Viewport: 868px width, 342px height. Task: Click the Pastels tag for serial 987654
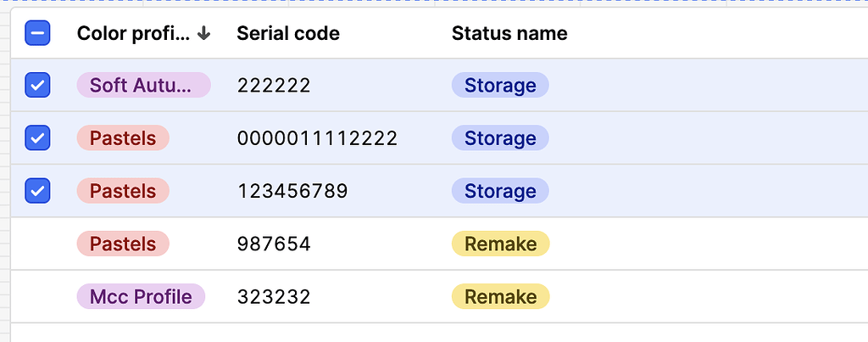[123, 244]
